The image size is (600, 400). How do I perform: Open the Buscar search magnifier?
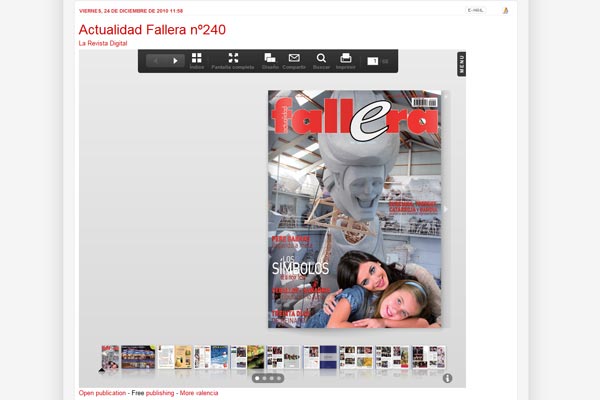click(321, 59)
